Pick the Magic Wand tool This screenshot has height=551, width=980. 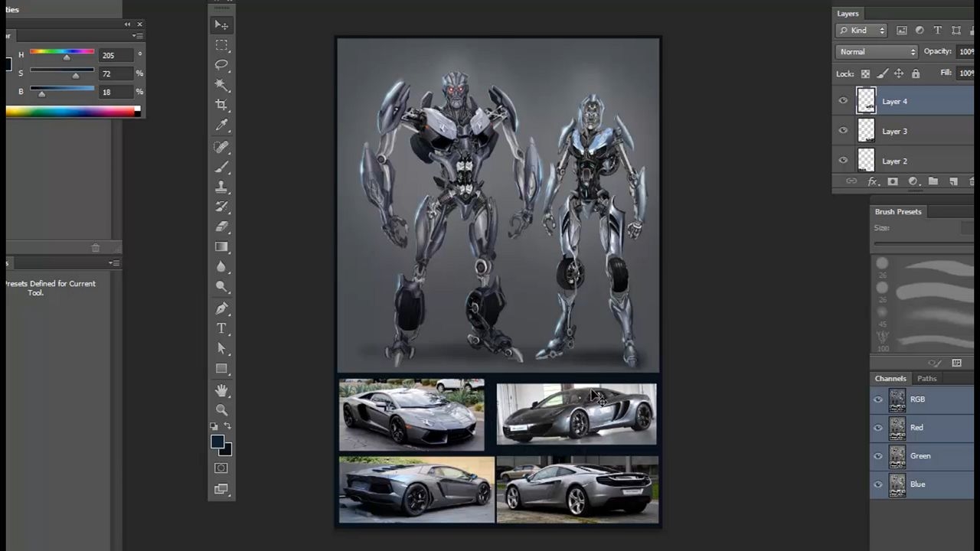pos(221,85)
